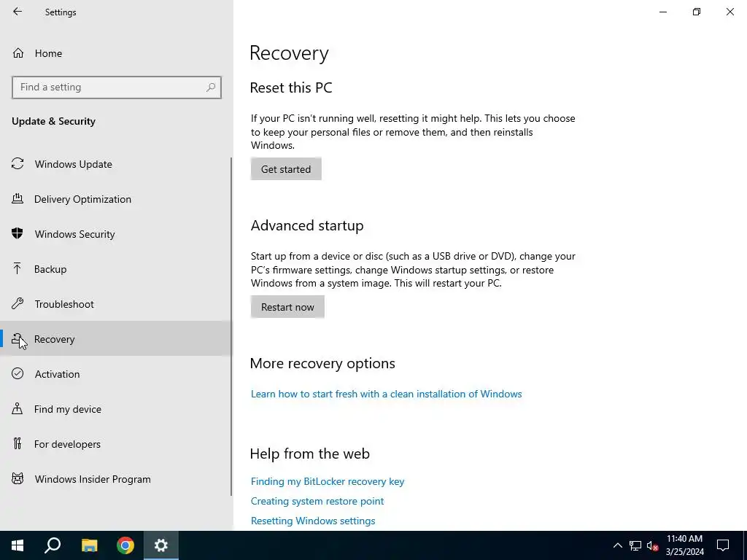Click the Settings gear in the taskbar
Image resolution: width=747 pixels, height=560 pixels.
pos(161,545)
